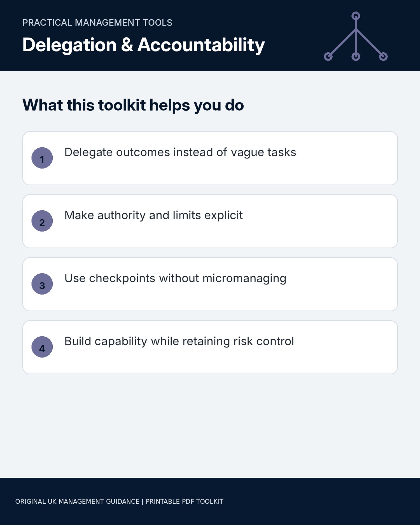Click 'Use checkpoints without micromanaging' text
420x525 pixels.
176,279
